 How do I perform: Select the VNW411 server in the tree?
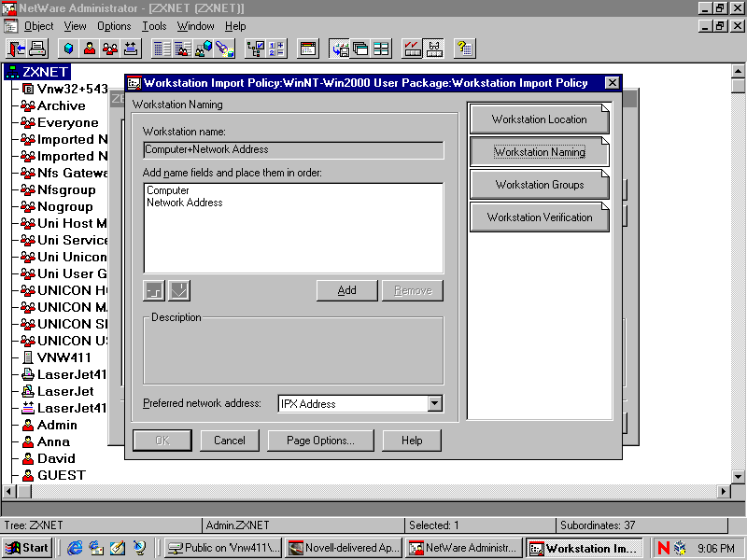tap(63, 357)
